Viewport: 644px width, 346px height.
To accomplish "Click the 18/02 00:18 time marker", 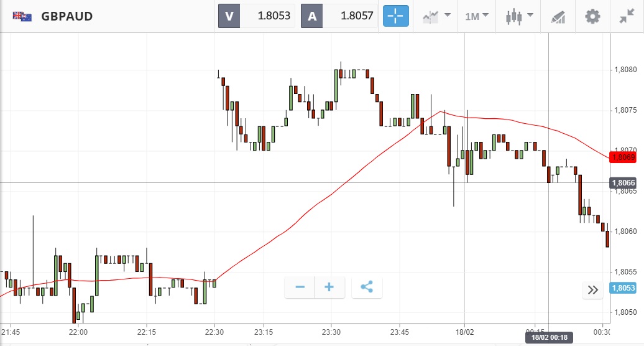I will pos(549,337).
